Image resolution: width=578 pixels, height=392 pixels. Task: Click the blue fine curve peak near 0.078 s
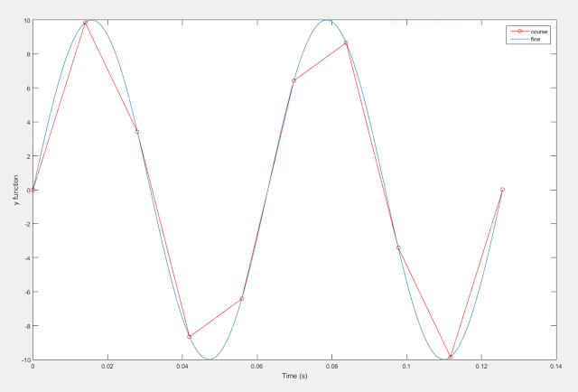pyautogui.click(x=326, y=20)
